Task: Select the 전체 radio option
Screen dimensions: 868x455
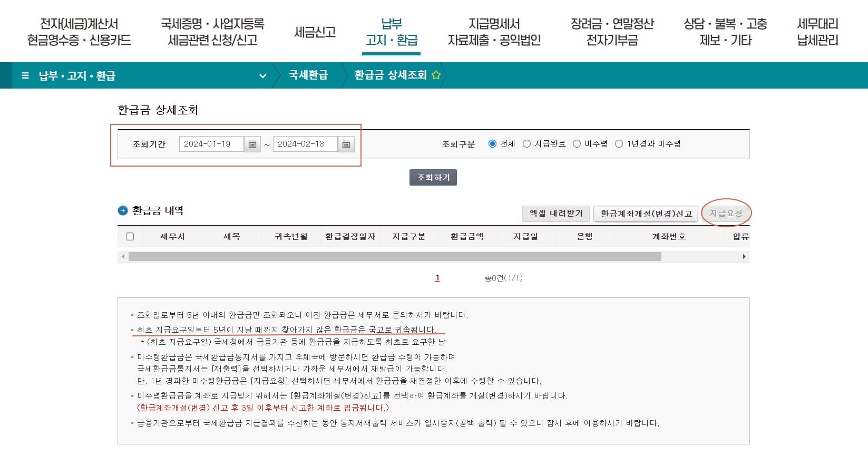Action: 492,143
